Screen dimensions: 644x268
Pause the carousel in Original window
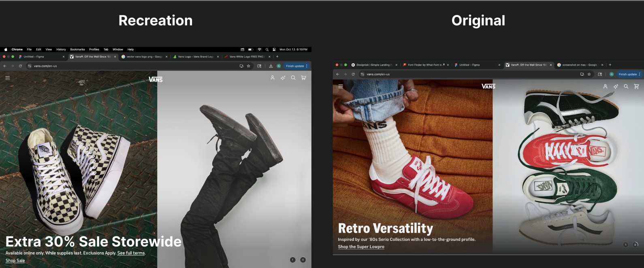click(635, 245)
